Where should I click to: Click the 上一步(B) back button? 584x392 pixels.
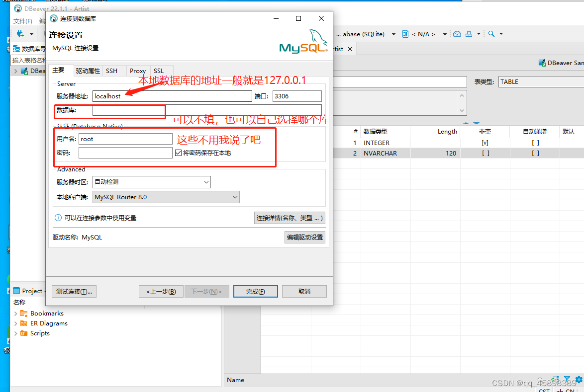161,292
